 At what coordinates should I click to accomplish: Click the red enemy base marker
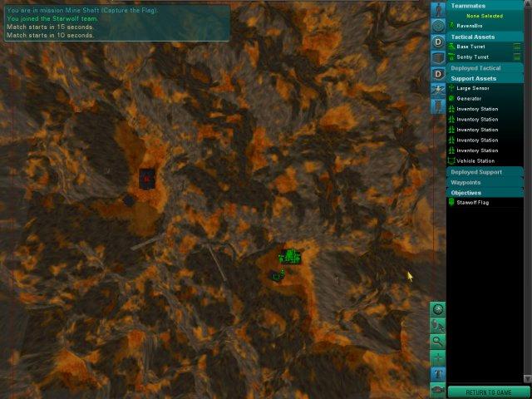147,177
